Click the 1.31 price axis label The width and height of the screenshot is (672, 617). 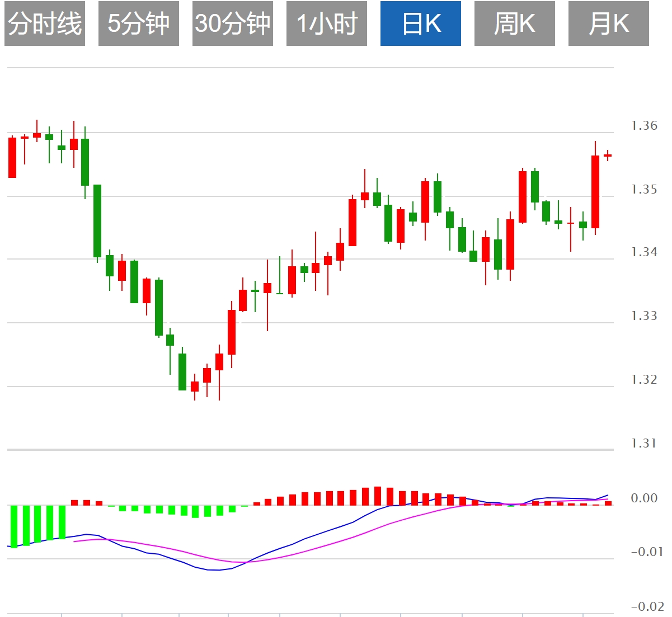click(644, 444)
